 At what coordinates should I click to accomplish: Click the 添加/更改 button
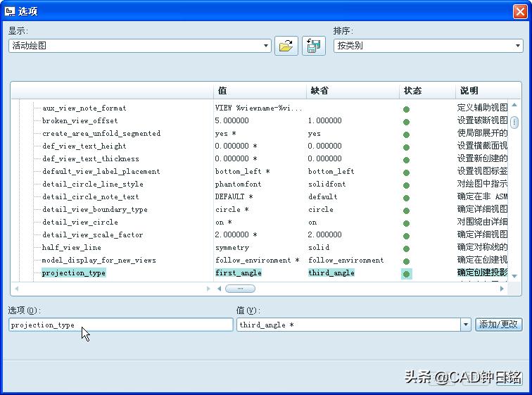tap(498, 325)
